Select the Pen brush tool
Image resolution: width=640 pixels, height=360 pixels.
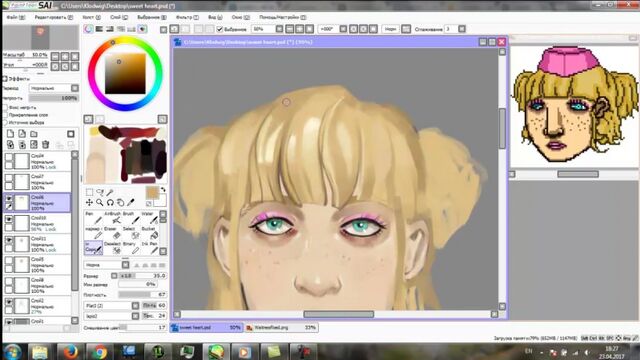pyautogui.click(x=93, y=219)
